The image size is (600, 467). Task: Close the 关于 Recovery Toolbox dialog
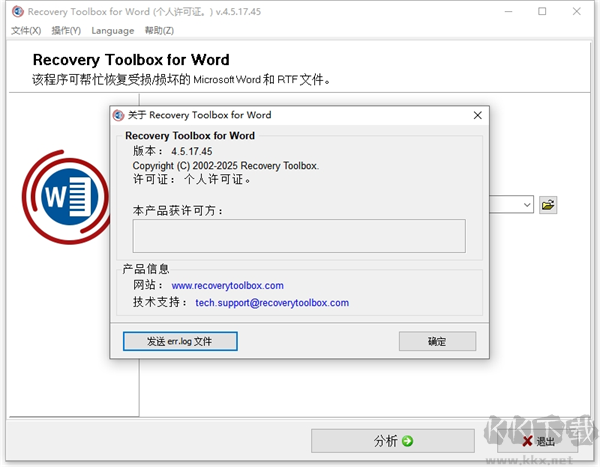coord(477,115)
